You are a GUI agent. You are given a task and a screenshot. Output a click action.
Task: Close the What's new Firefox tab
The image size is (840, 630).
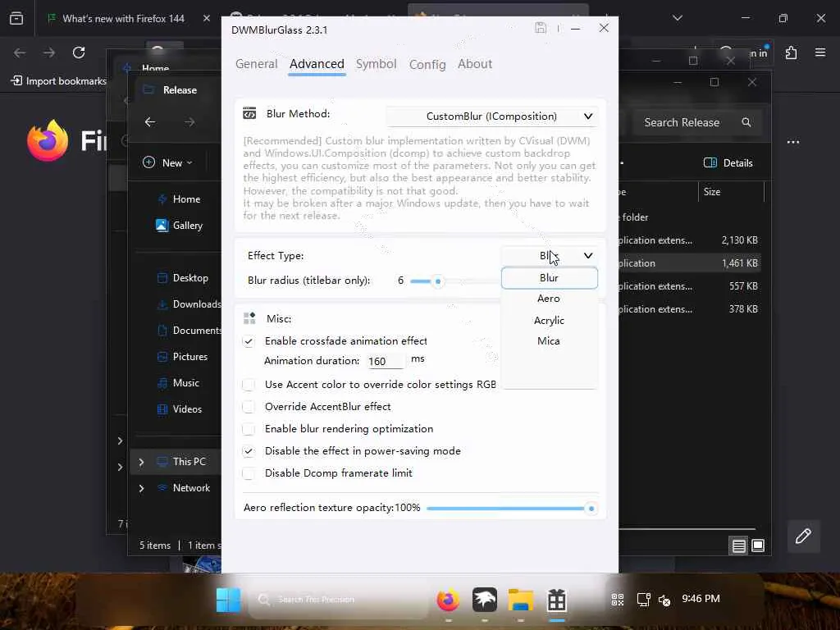(x=206, y=18)
